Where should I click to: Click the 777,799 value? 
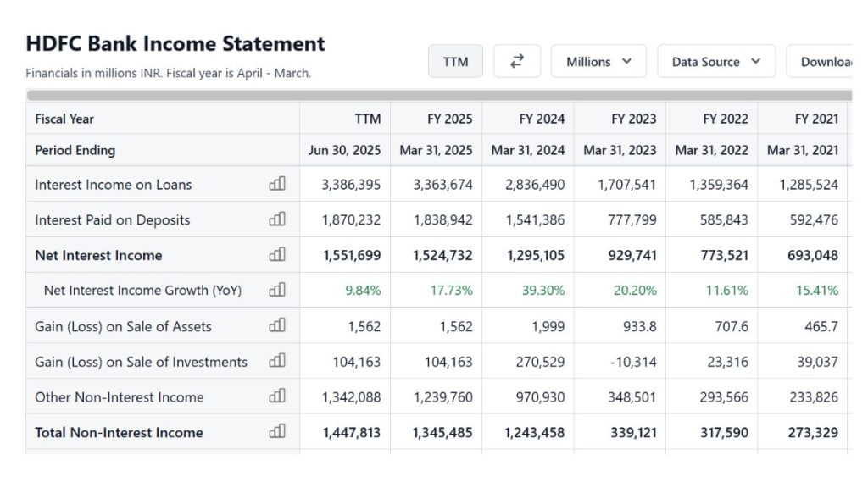(x=632, y=219)
